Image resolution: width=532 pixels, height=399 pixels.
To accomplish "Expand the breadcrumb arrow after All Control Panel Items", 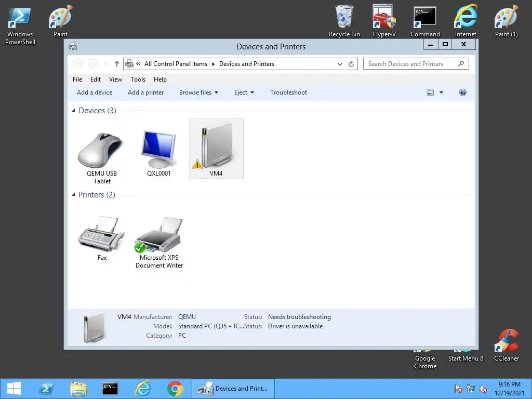I will (214, 64).
